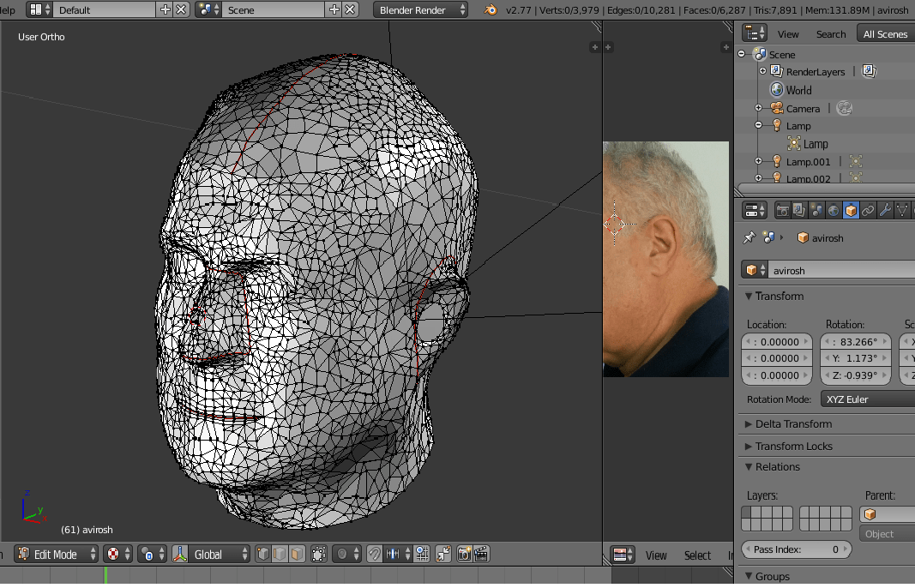Click the Blender logo in info header
915x588 pixels.
(491, 10)
